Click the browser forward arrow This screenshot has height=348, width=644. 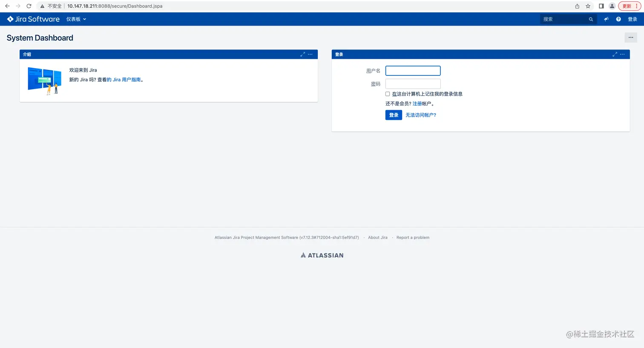coord(18,6)
